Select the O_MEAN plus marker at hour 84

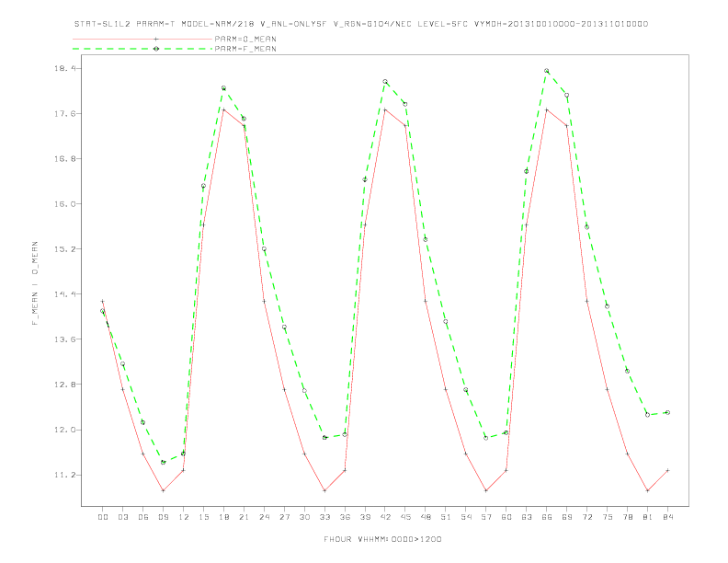pyautogui.click(x=667, y=471)
